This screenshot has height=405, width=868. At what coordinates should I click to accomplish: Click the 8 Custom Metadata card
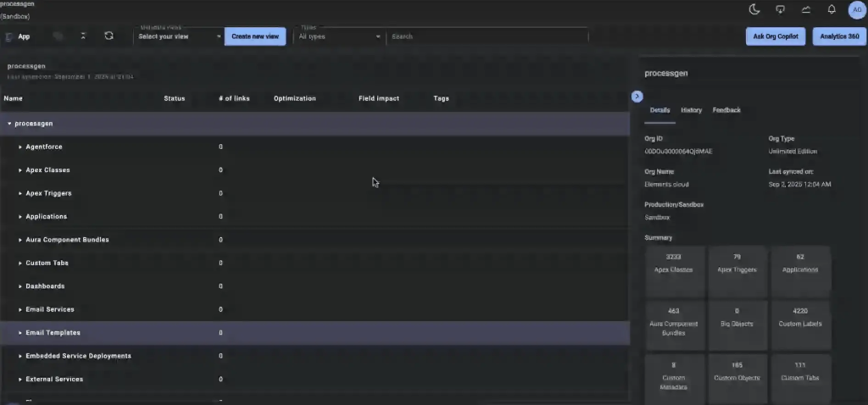(674, 379)
